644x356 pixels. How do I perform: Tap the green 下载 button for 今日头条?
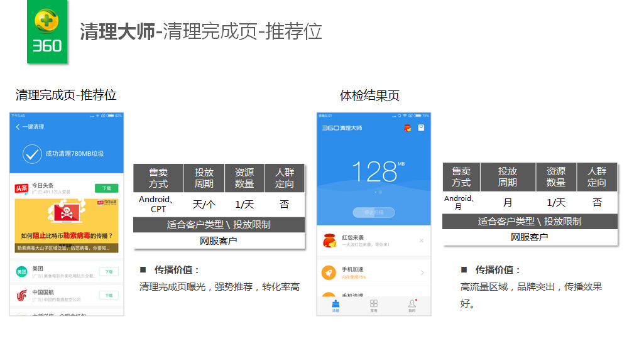point(107,188)
